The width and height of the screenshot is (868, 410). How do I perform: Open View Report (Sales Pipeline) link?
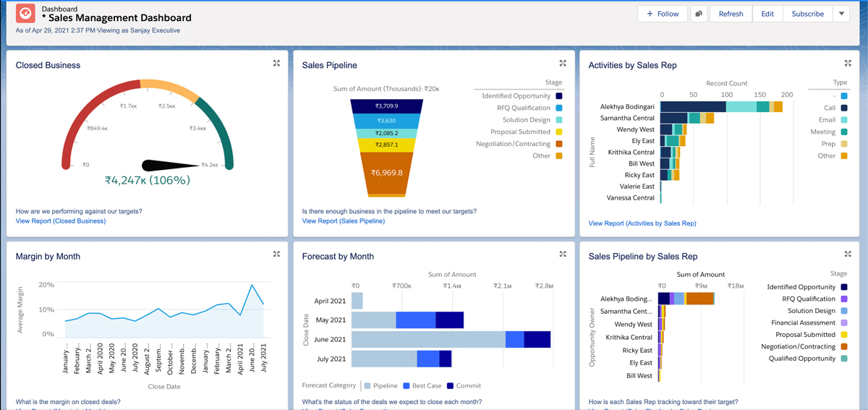pos(344,221)
